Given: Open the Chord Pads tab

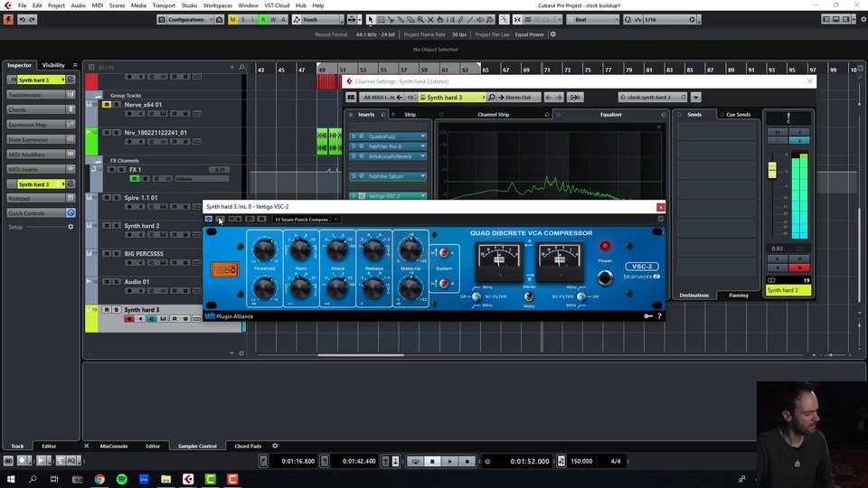Looking at the screenshot, I should click(248, 446).
